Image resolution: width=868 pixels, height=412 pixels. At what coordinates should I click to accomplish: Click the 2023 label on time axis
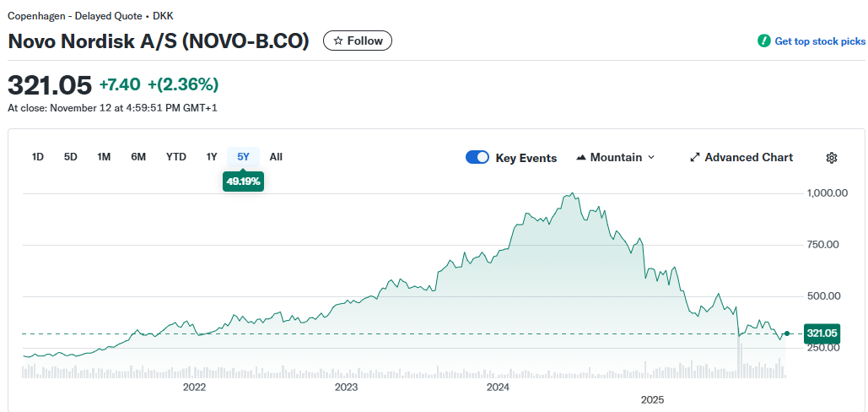click(347, 387)
